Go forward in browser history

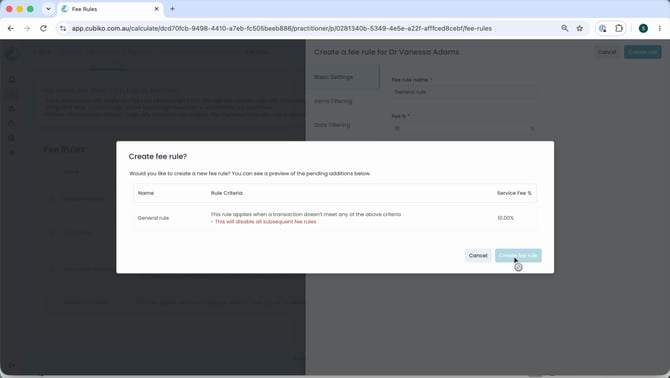coord(27,28)
